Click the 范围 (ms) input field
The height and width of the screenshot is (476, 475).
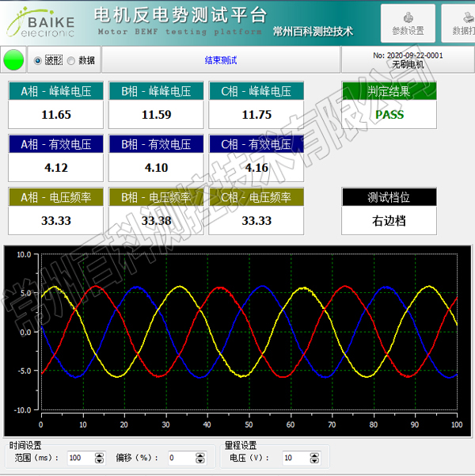(79, 458)
